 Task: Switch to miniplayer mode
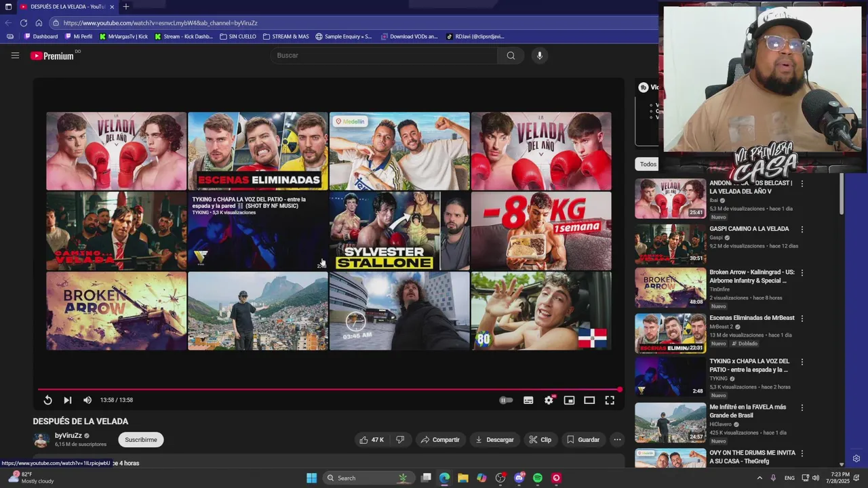pyautogui.click(x=569, y=401)
